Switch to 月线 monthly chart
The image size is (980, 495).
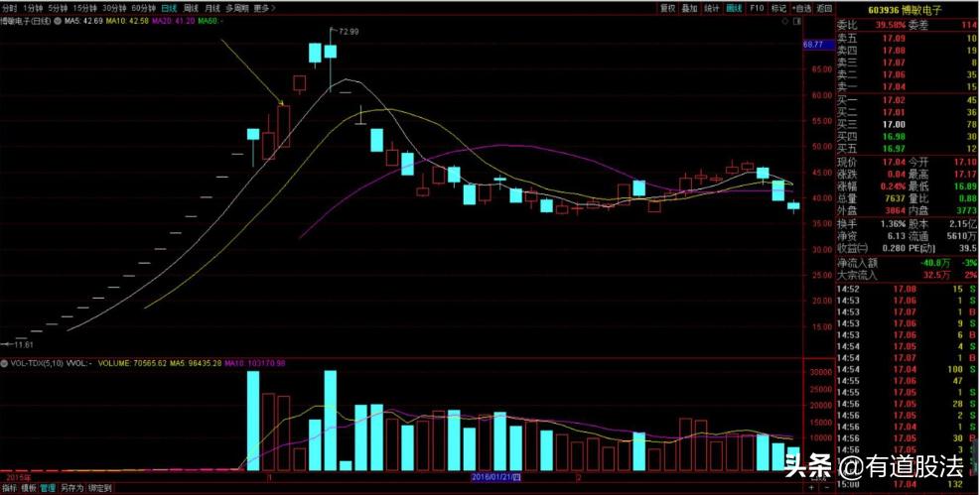coord(212,8)
